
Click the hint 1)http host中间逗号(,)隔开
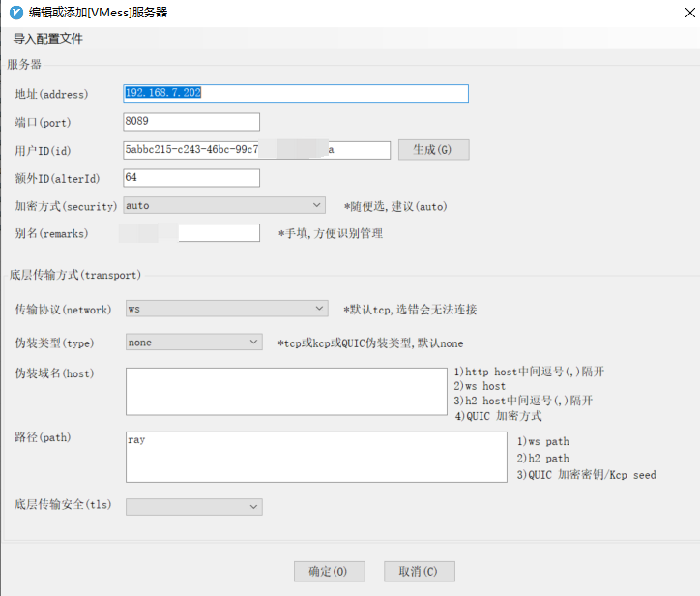pyautogui.click(x=529, y=372)
